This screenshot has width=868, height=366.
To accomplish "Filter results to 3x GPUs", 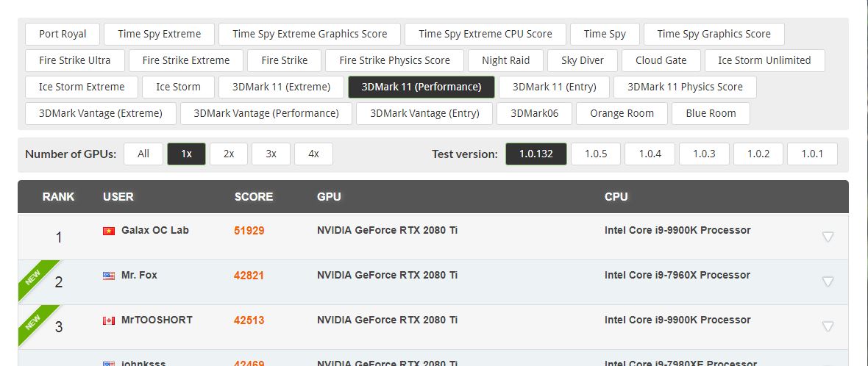I will 271,154.
